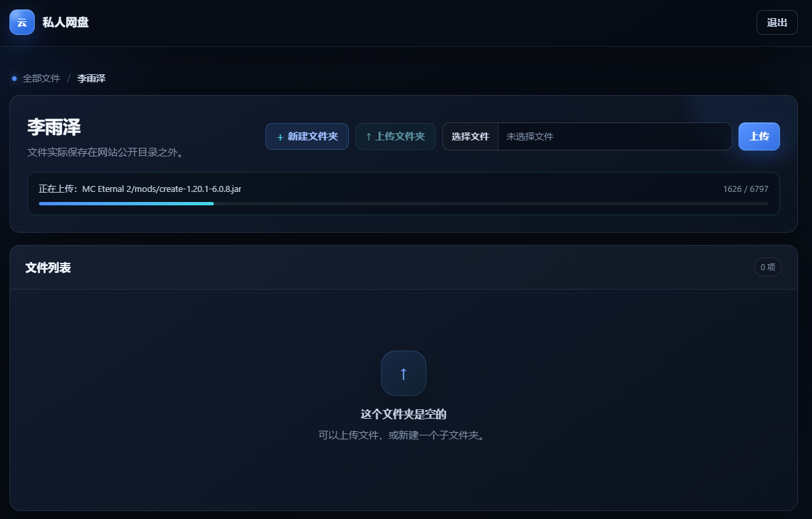Click the upload progress bar
812x519 pixels.
[404, 203]
